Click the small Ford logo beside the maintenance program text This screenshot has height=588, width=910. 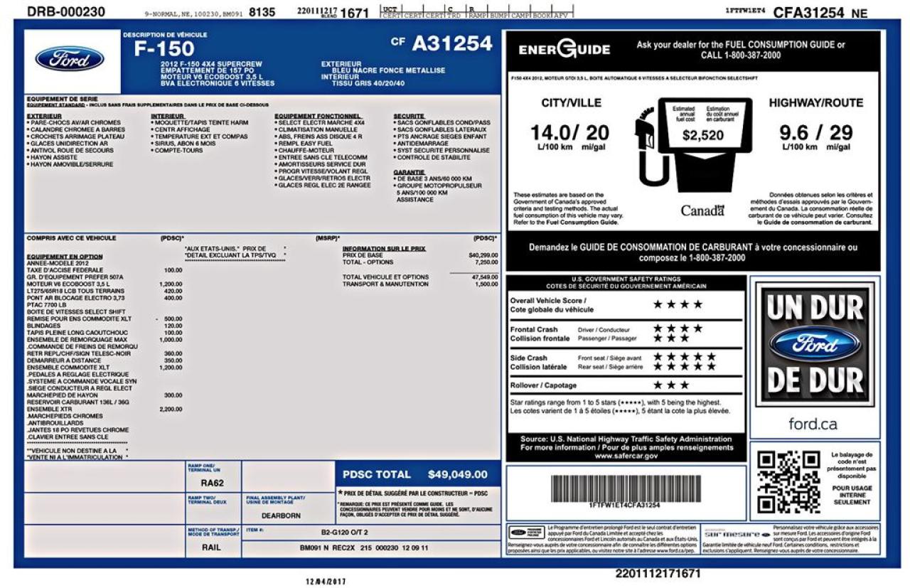[x=526, y=532]
